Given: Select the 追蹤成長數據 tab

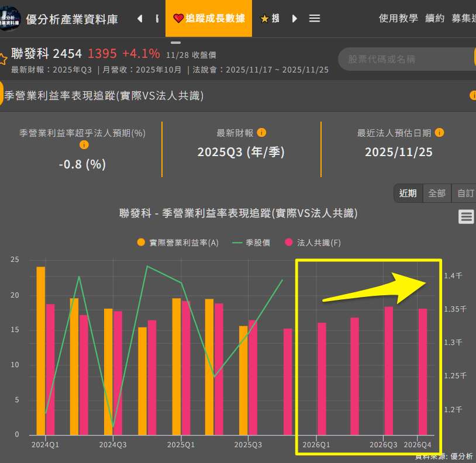Looking at the screenshot, I should [209, 19].
